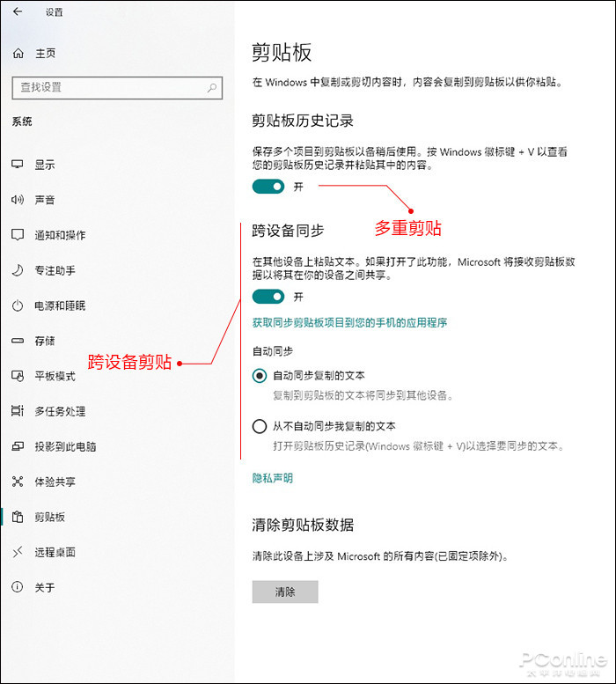Open the Privacy statement (隐私声明) link

tap(273, 478)
